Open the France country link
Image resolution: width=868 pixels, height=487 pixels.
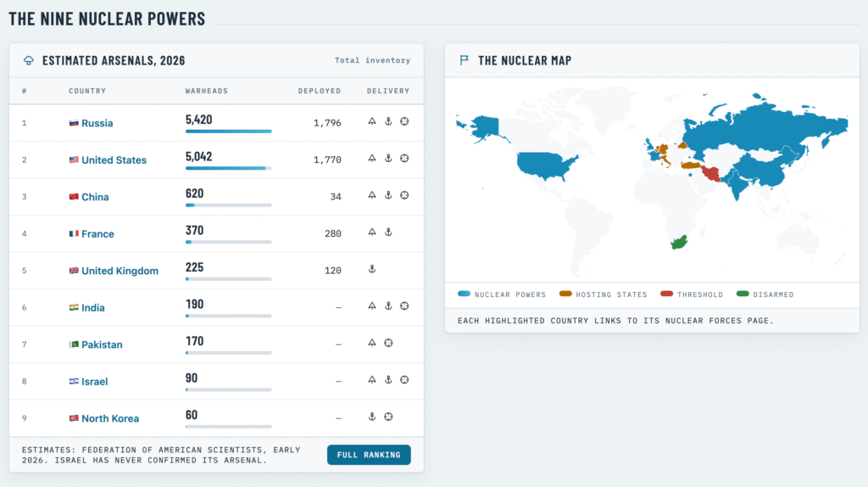tap(97, 234)
